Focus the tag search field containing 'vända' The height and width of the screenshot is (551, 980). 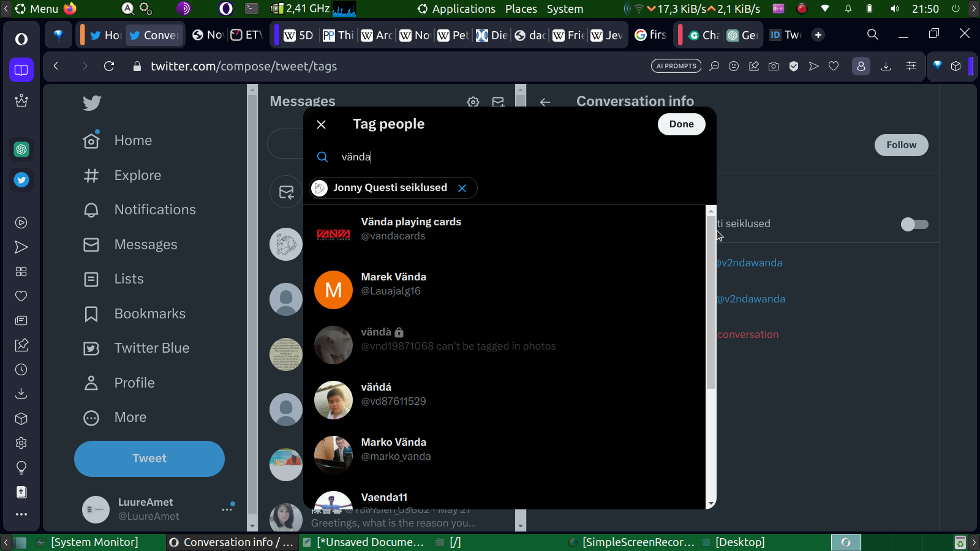coord(510,157)
